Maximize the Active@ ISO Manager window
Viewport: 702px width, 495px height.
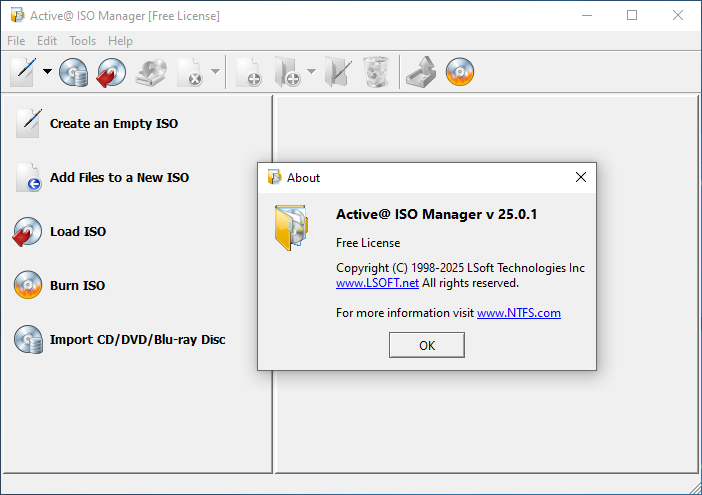pos(632,15)
